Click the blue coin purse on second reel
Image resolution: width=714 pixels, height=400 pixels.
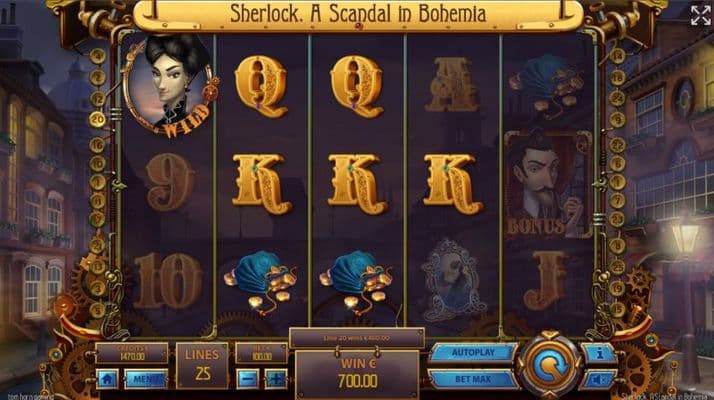[260, 282]
